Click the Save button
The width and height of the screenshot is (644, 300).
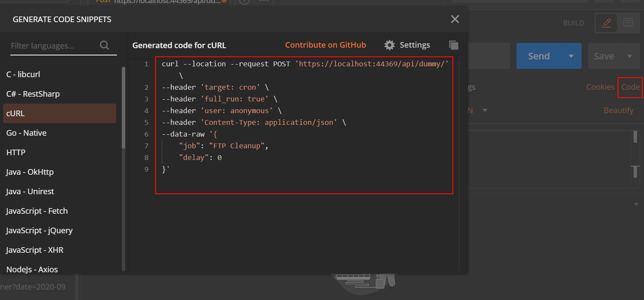[x=604, y=56]
